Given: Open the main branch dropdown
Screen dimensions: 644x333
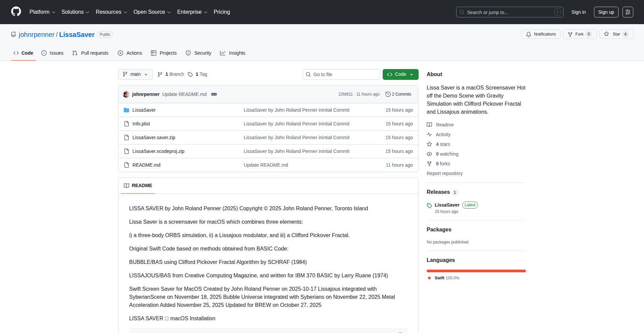Looking at the screenshot, I should click(x=135, y=74).
